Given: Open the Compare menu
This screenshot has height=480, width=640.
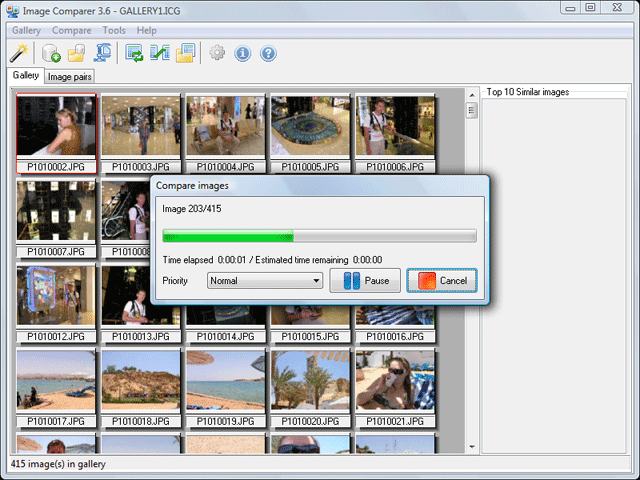Looking at the screenshot, I should pyautogui.click(x=71, y=31).
